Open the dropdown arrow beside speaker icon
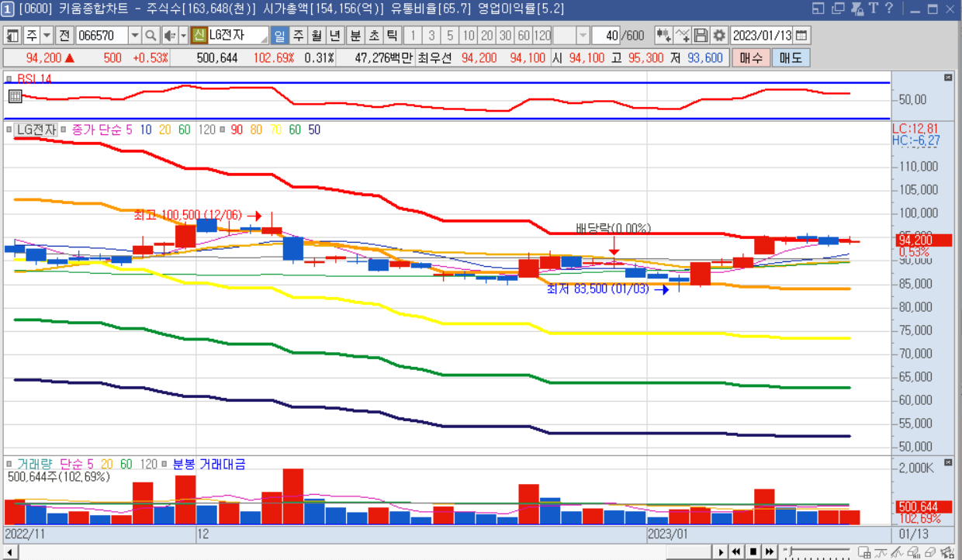Image resolution: width=962 pixels, height=560 pixels. coord(183,36)
